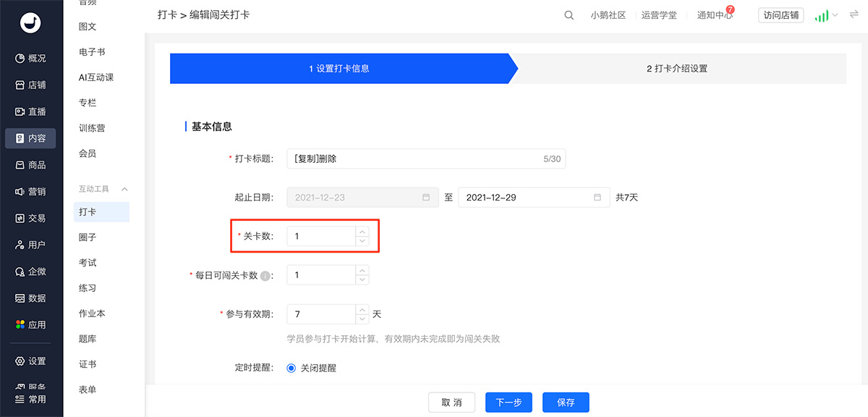Increase 每日可闯关卡数 with the up arrow
Viewport: 868px width, 417px height.
362,271
